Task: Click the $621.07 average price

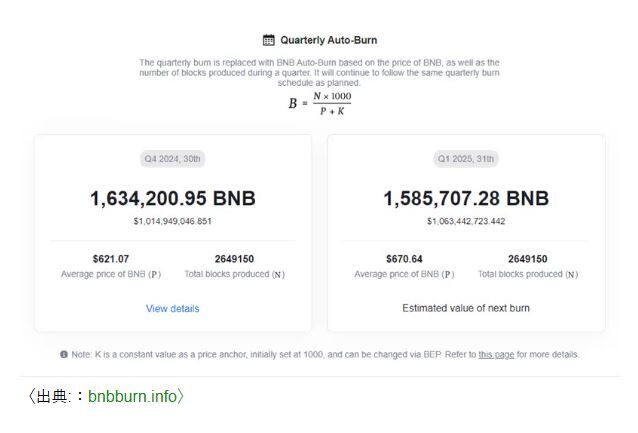Action: [x=111, y=259]
